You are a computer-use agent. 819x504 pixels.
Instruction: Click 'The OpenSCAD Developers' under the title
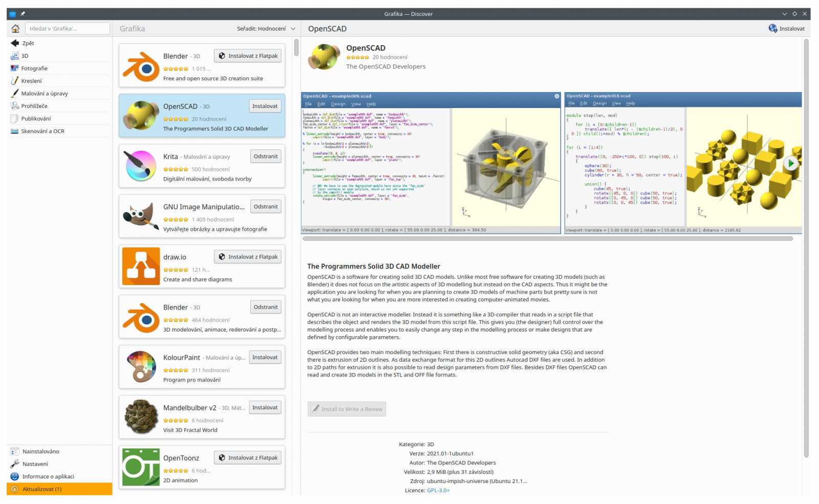[385, 67]
